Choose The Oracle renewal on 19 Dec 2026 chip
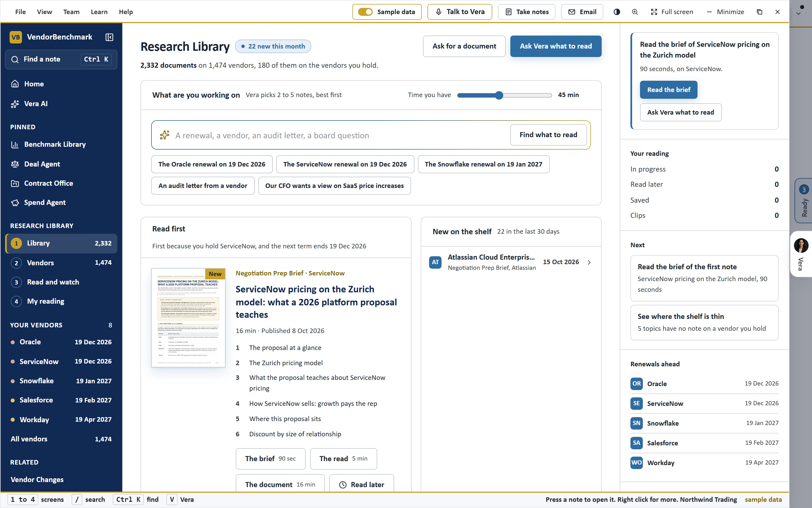 click(212, 164)
